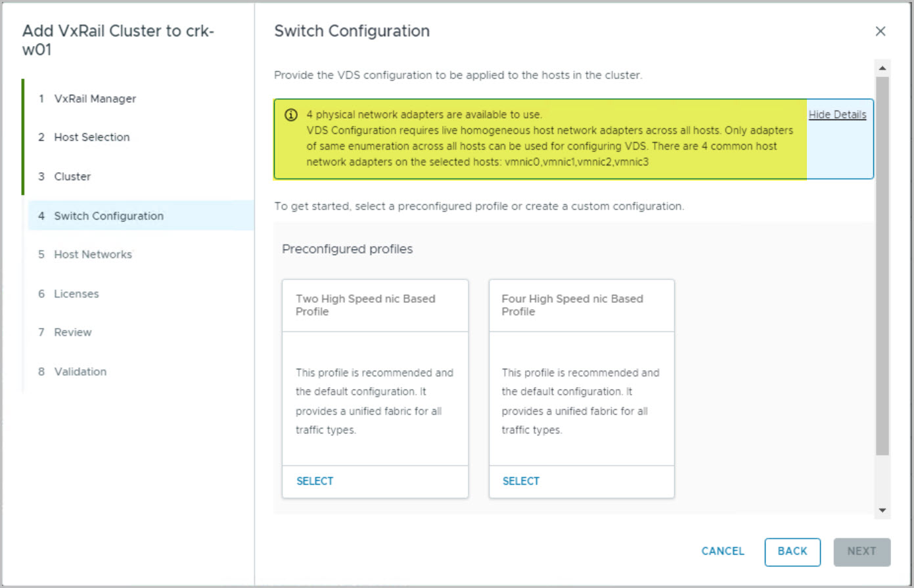Open the VxRail Manager wizard step
This screenshot has height=588, width=914.
pyautogui.click(x=95, y=99)
